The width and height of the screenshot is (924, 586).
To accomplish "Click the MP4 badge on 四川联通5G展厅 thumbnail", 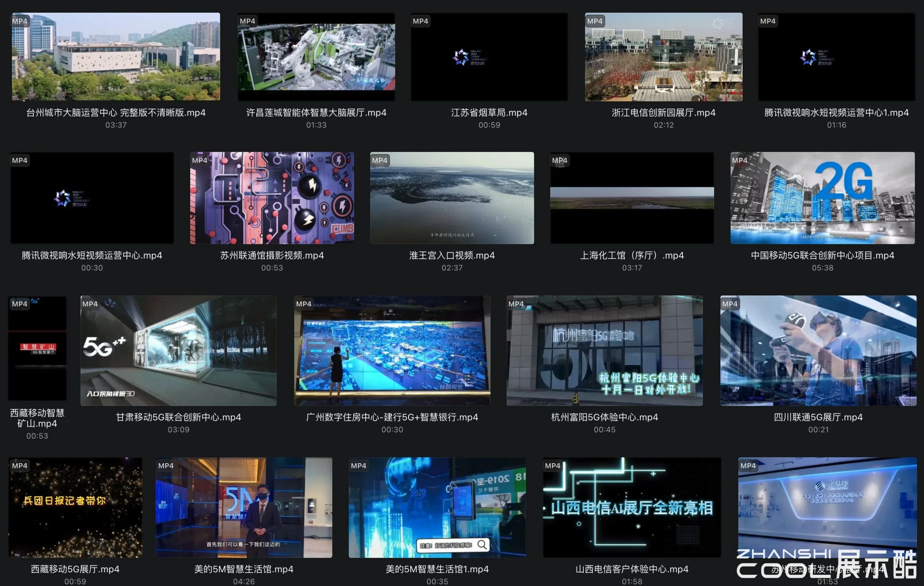I will pyautogui.click(x=730, y=304).
